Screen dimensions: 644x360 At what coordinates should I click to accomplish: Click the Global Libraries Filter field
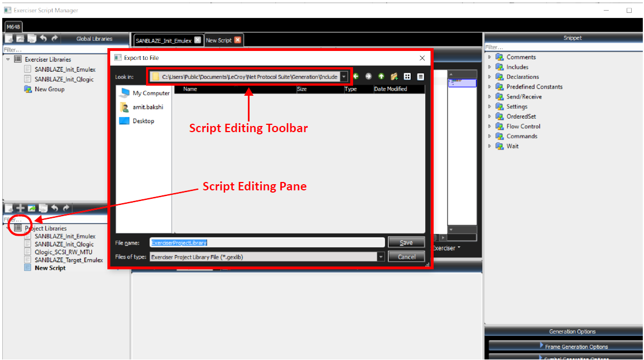click(55, 50)
